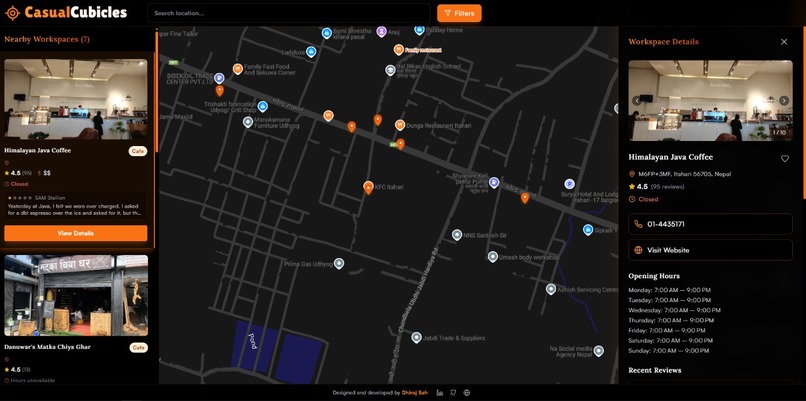The image size is (806, 401).
Task: Open the KFC Itahari orange map pin
Action: [368, 188]
